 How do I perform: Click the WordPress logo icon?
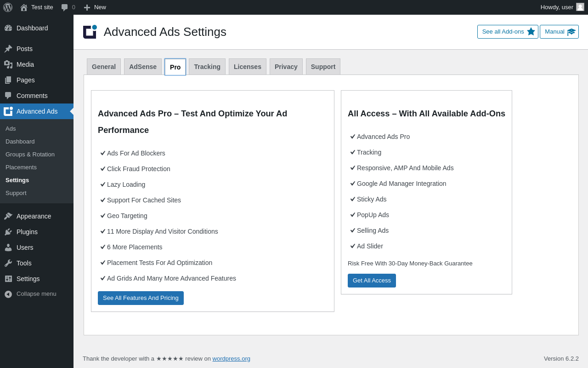(x=8, y=7)
